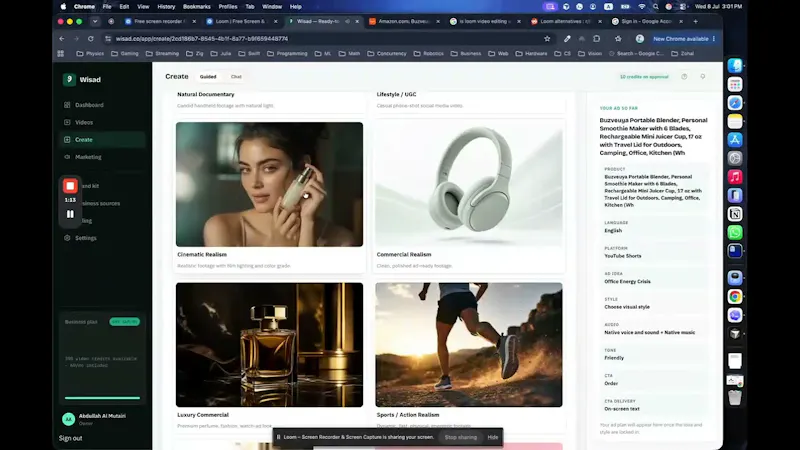Open the tab search dropdown arrow
This screenshot has width=800, height=450.
[95, 21]
